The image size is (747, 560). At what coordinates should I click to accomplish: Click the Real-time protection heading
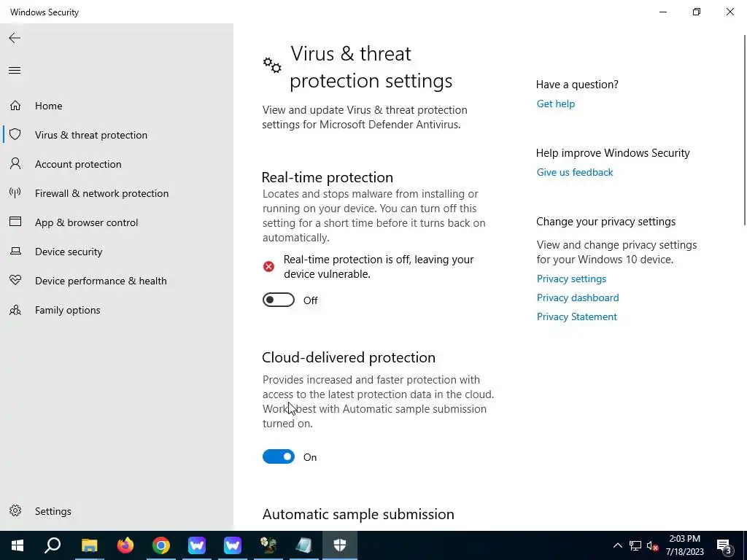(328, 177)
